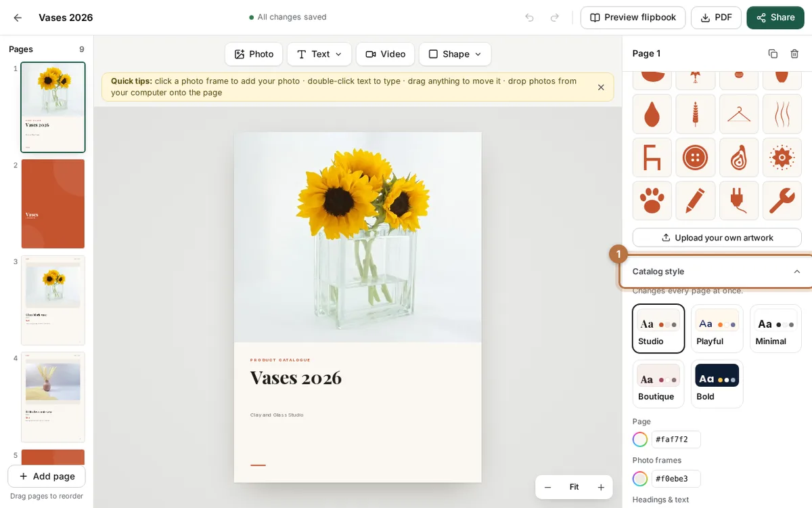Select the Playful catalog style
The image size is (812, 508).
click(717, 329)
